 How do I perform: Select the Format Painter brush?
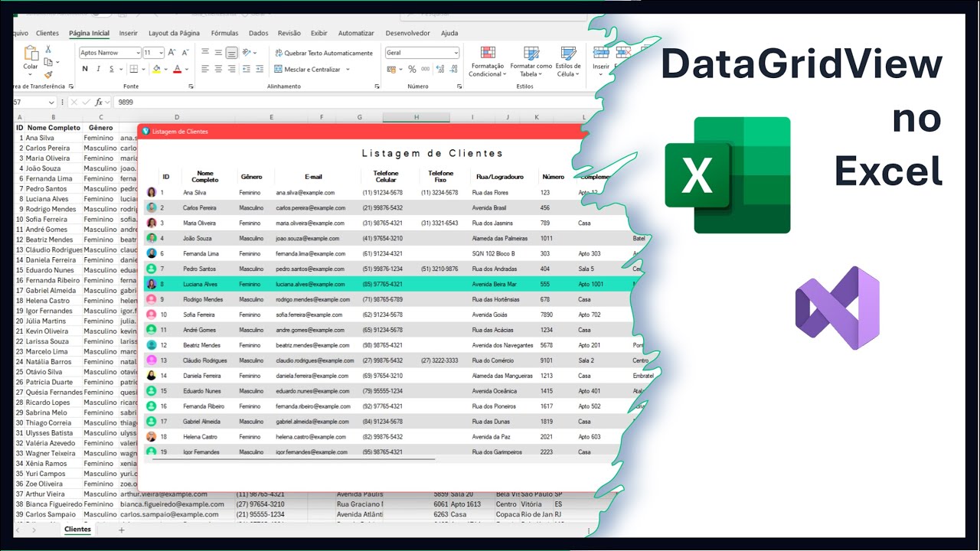48,75
